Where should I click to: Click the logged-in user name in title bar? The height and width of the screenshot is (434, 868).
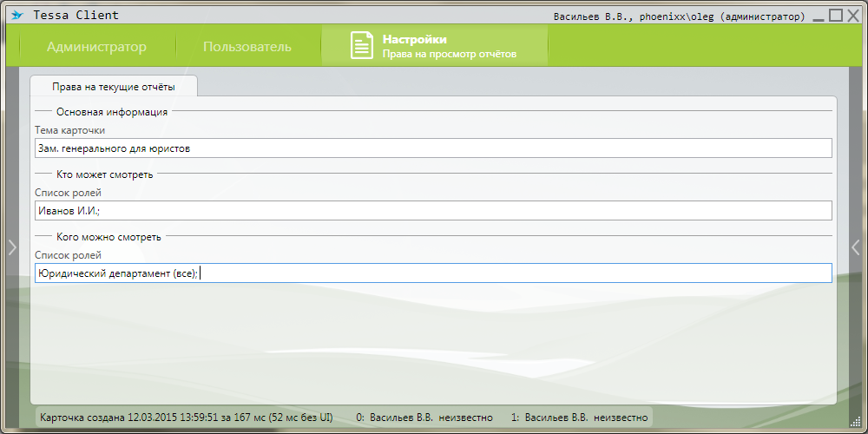[678, 16]
